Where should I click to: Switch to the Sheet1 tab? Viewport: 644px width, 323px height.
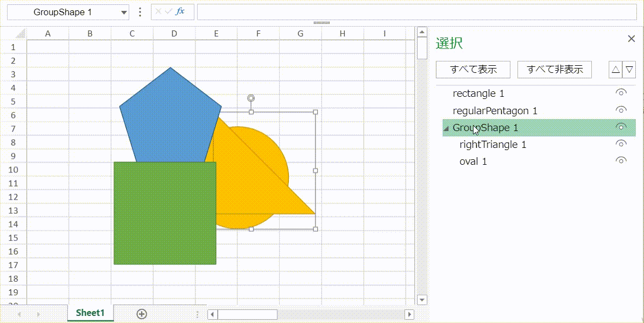pyautogui.click(x=90, y=313)
